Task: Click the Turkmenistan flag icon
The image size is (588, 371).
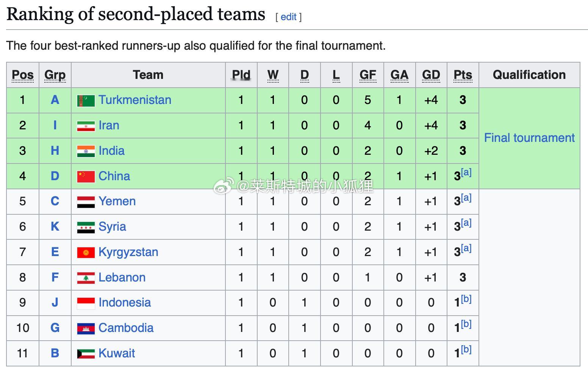Action: tap(86, 101)
